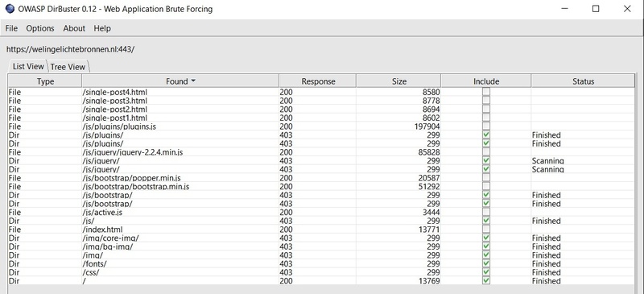Check Include for /index.html row
Image resolution: width=644 pixels, height=294 pixels.
click(486, 230)
